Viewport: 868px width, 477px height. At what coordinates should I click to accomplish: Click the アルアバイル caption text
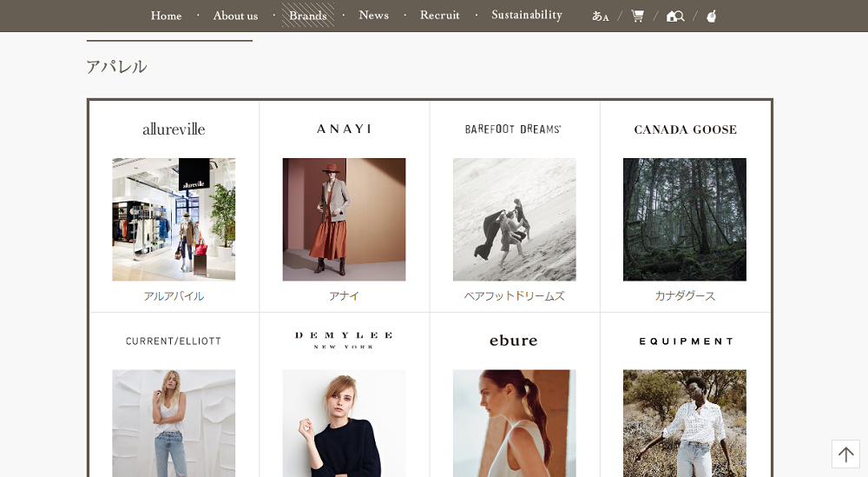[174, 296]
